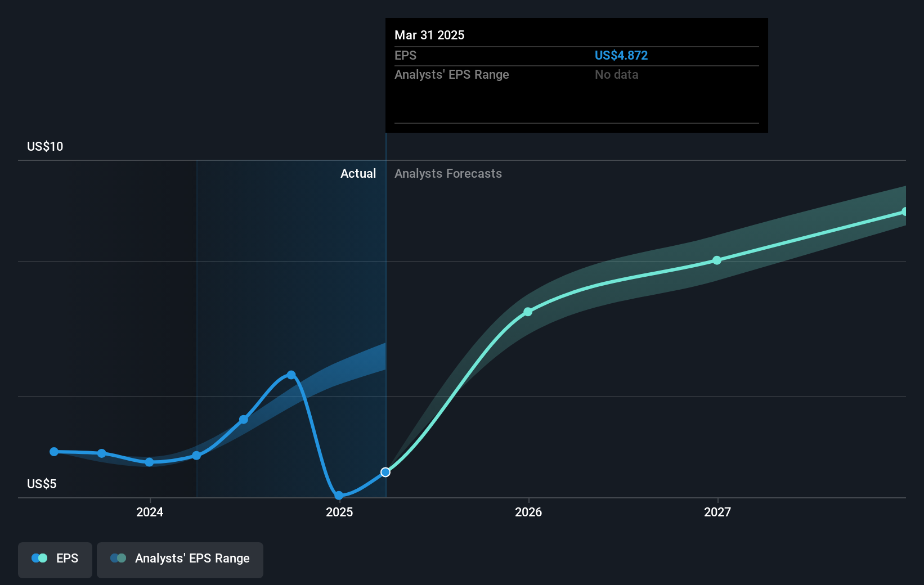Screen dimensions: 924x585
Task: Click the US$10 y-axis label
Action: (x=45, y=146)
